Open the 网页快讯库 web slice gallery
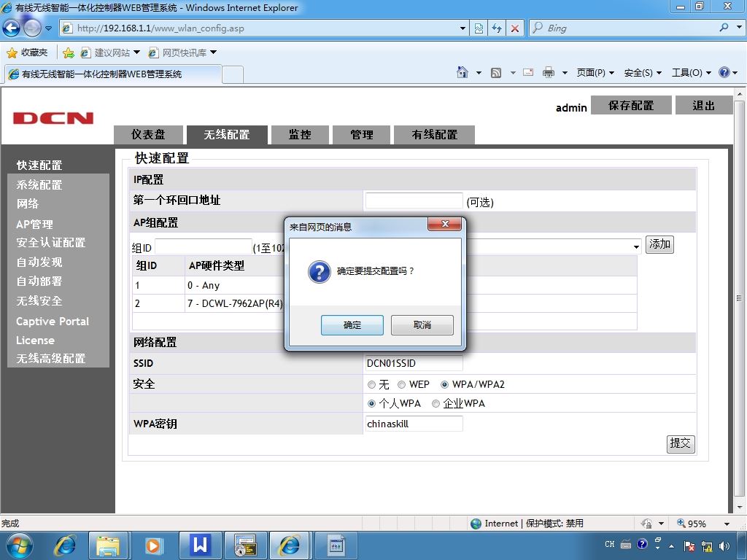The image size is (747, 560). (x=182, y=52)
